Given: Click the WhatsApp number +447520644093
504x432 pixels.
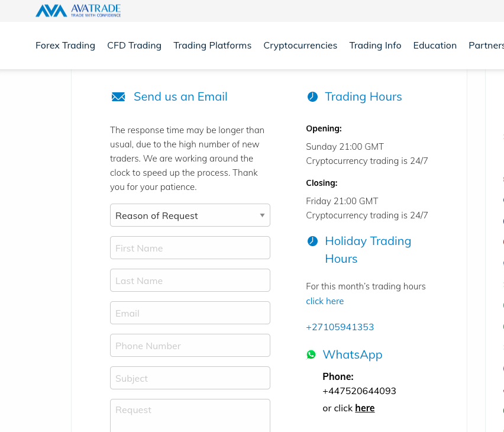Looking at the screenshot, I should tap(359, 391).
